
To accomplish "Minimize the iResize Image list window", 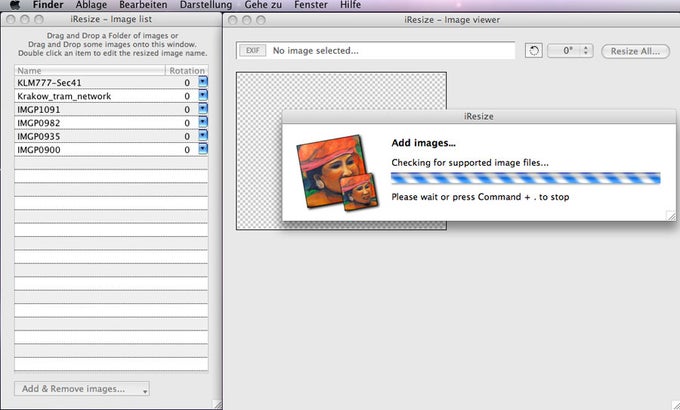I will click(25, 19).
